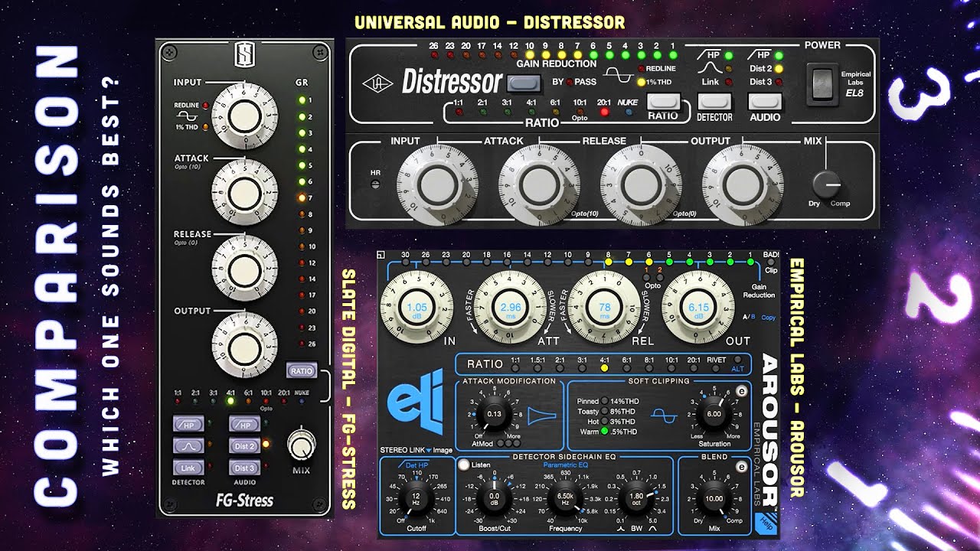The width and height of the screenshot is (980, 551).
Task: Click the FG-Stress REDLINE LED
Action: click(x=207, y=104)
